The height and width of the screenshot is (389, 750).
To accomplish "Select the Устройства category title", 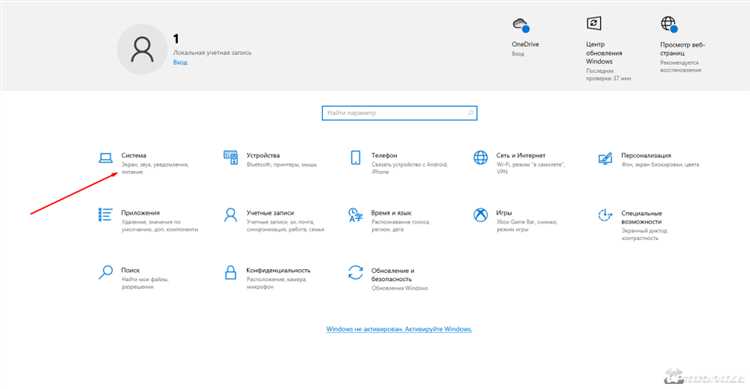I will pos(263,156).
